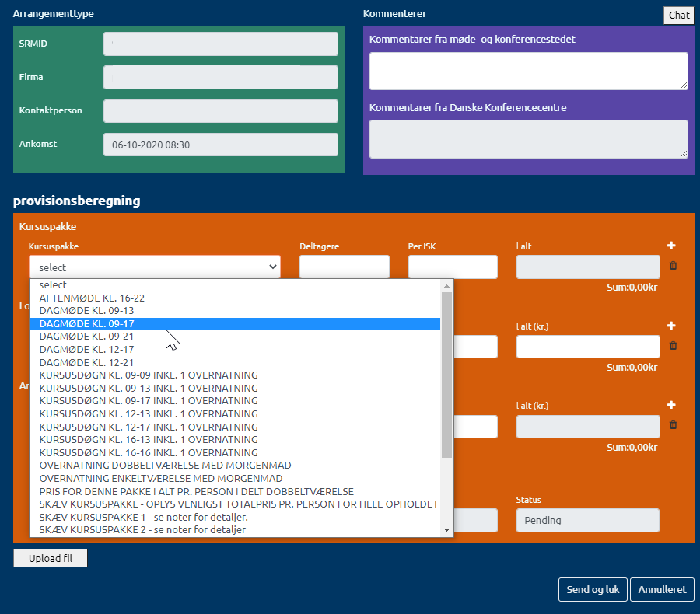Click the Annulleret button

[x=662, y=590]
